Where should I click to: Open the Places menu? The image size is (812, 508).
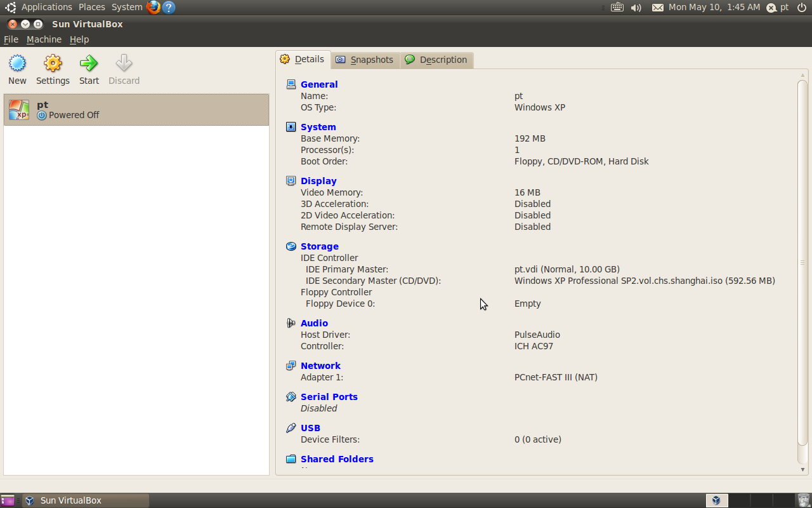coord(92,7)
